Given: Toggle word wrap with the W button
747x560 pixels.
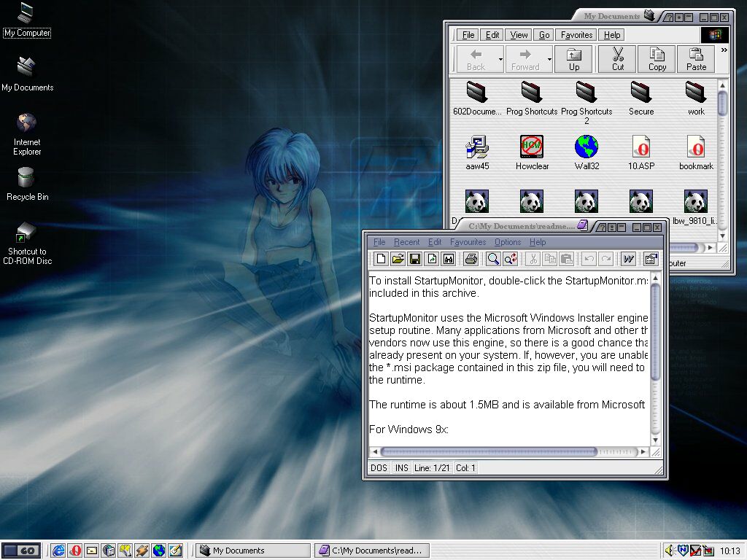Looking at the screenshot, I should coord(627,259).
